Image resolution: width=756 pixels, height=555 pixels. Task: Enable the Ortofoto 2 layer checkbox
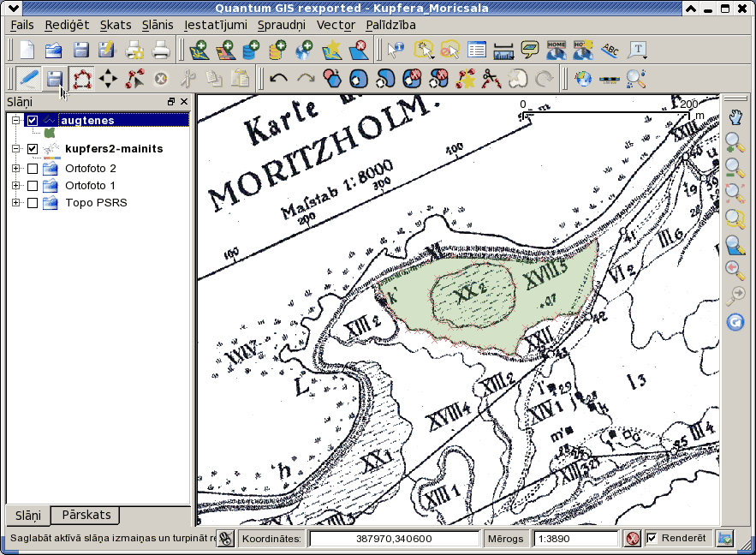(x=33, y=169)
